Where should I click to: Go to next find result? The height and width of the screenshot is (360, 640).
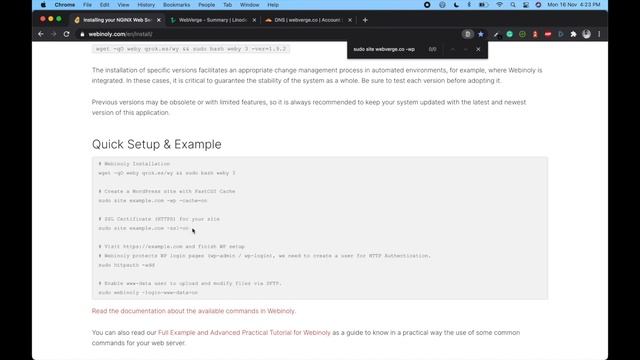tap(465, 49)
